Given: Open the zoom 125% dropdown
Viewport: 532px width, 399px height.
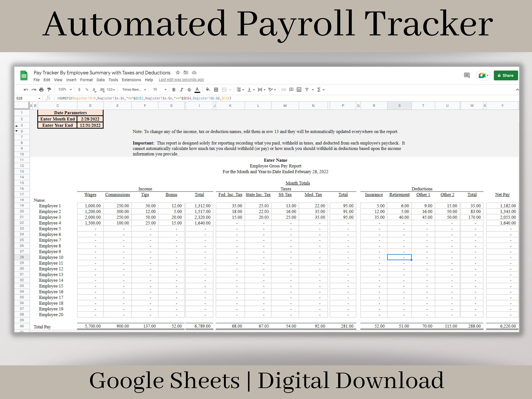Looking at the screenshot, I should click(65, 90).
